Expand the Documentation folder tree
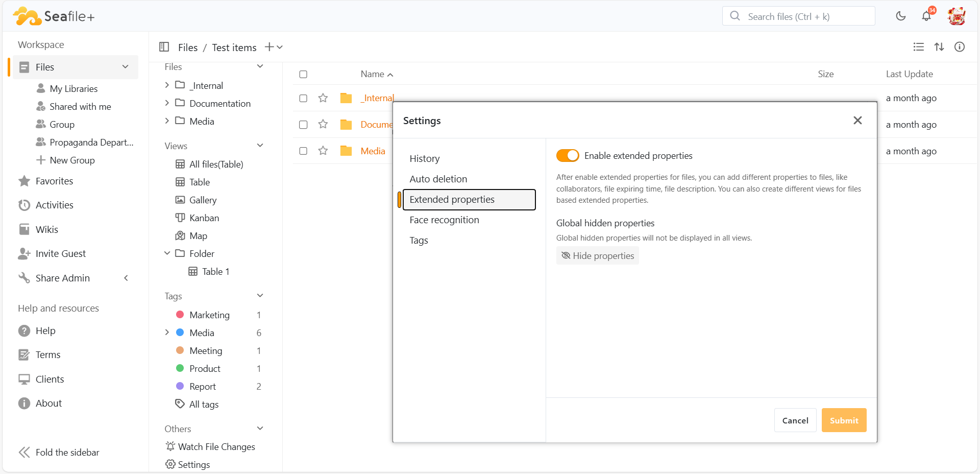This screenshot has width=980, height=474. 167,103
